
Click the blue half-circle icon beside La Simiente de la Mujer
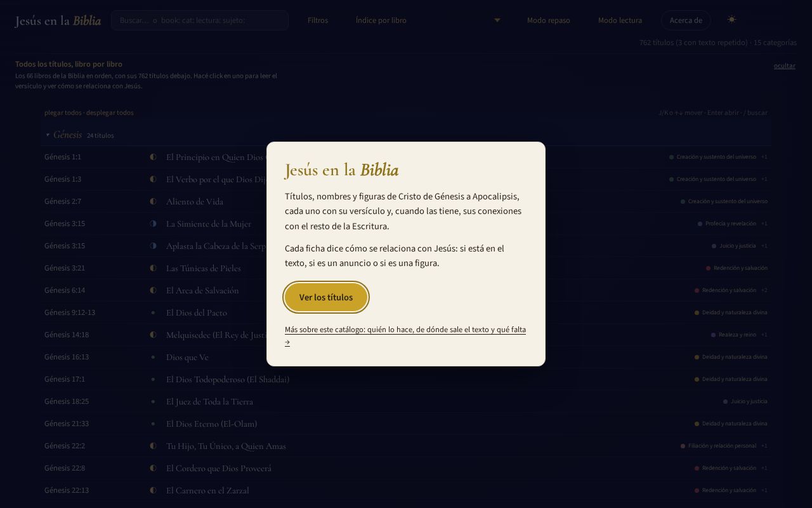coord(153,224)
